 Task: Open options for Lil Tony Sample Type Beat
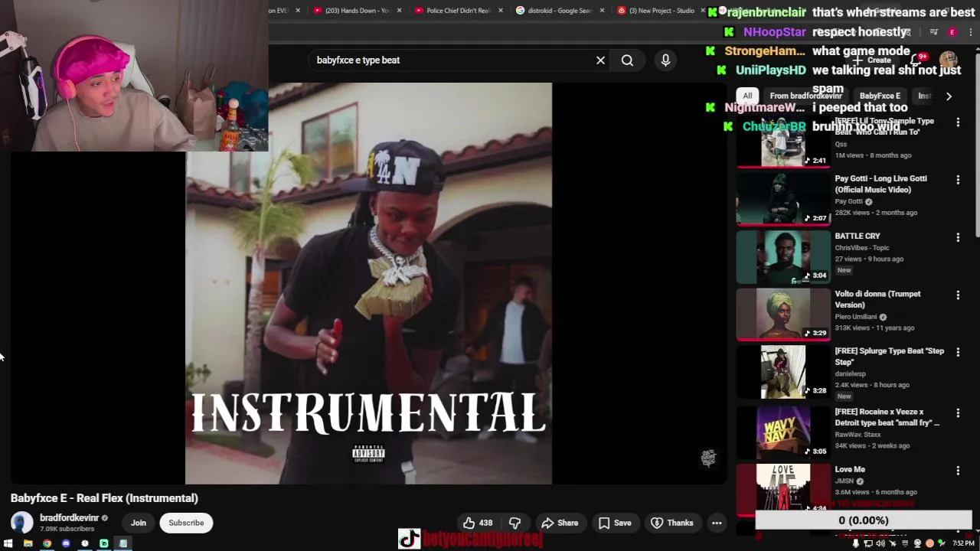(958, 122)
